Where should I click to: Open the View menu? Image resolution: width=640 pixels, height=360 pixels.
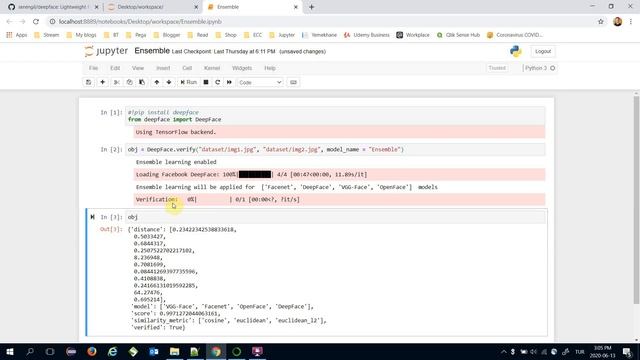coord(138,68)
